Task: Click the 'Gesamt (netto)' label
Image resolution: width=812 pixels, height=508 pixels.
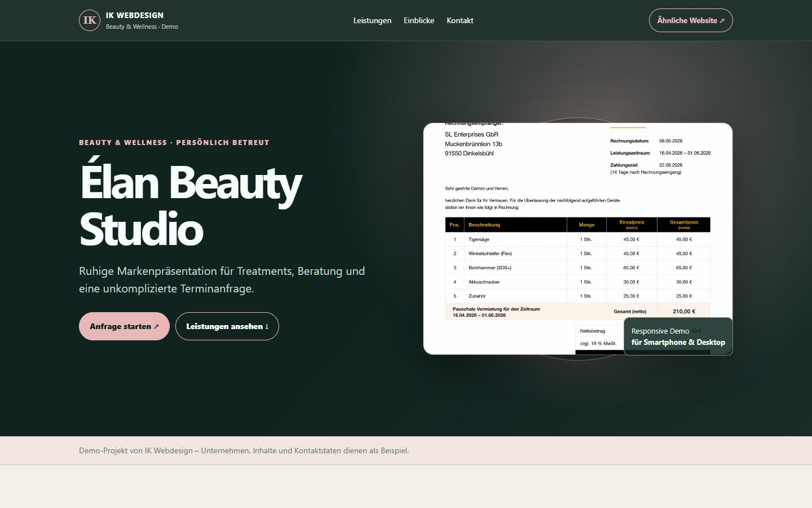Action: click(630, 311)
